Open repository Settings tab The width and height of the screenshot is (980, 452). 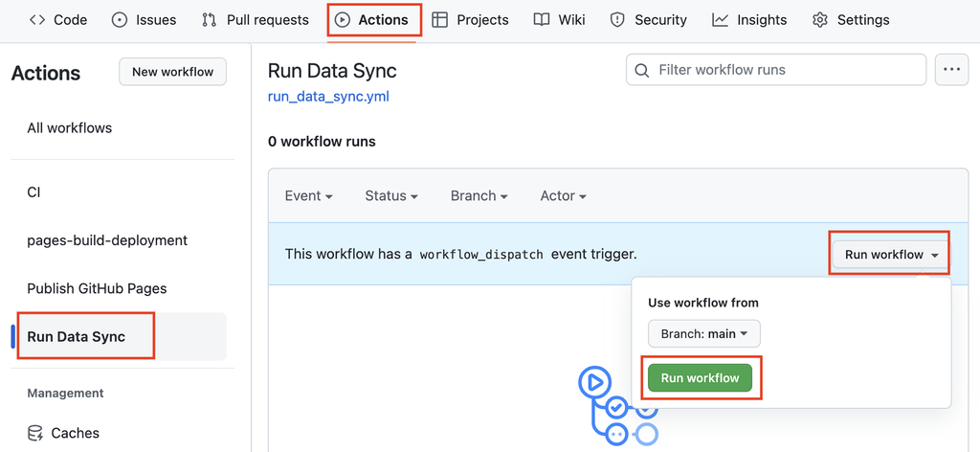851,20
